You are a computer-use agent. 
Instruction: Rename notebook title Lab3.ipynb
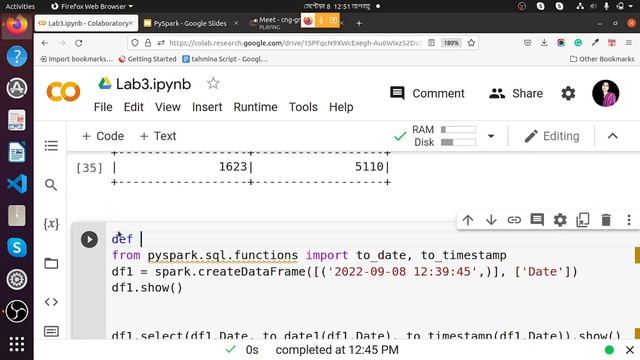(x=153, y=84)
